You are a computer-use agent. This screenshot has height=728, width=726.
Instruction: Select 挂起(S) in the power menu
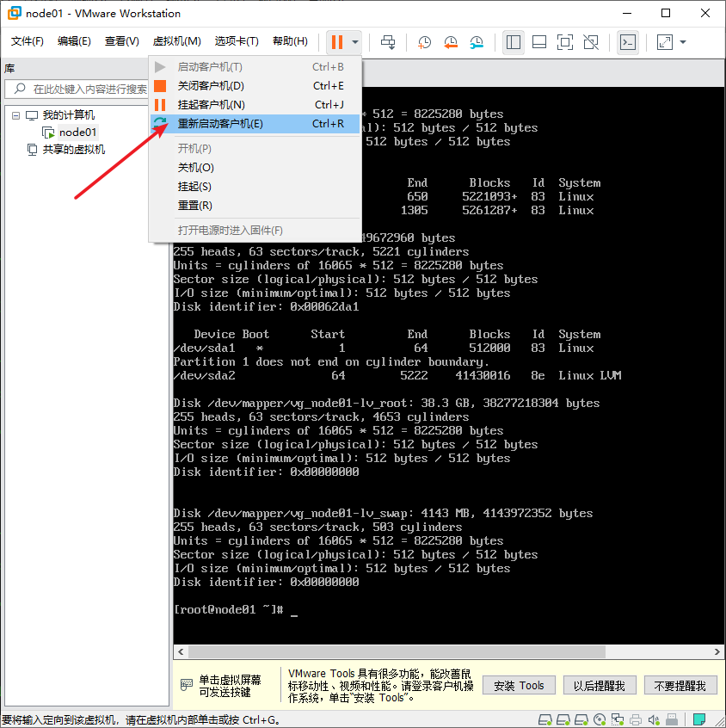tap(255, 187)
